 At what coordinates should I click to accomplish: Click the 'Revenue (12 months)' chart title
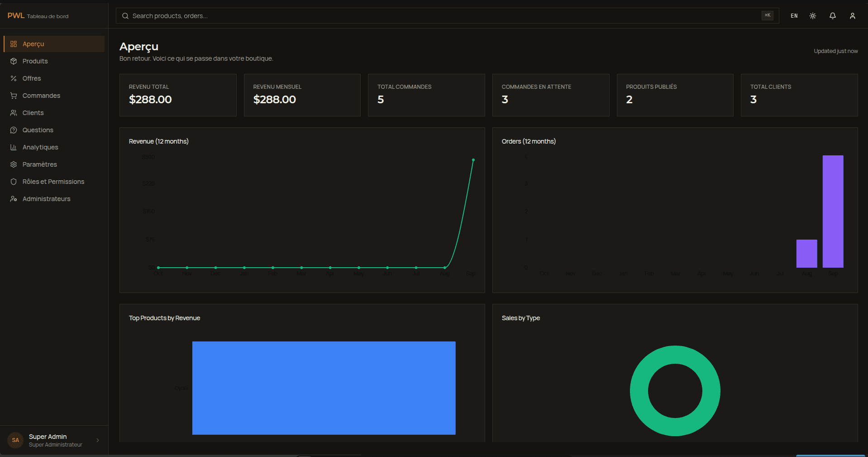(159, 141)
